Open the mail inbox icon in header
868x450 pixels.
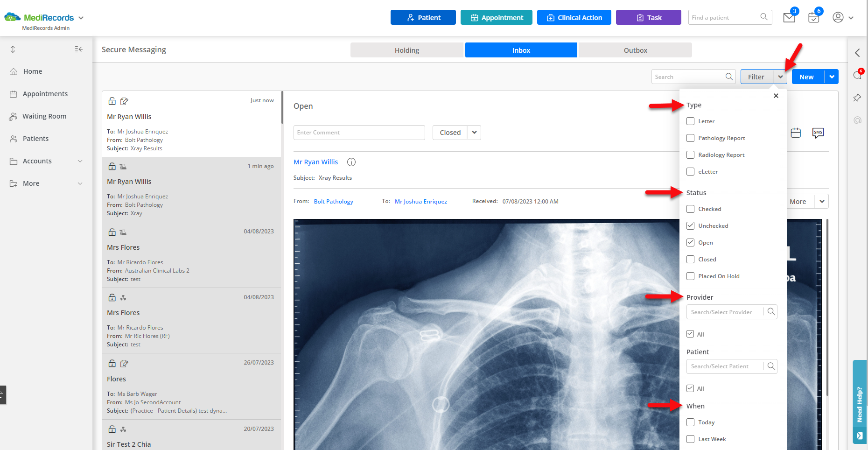click(789, 18)
